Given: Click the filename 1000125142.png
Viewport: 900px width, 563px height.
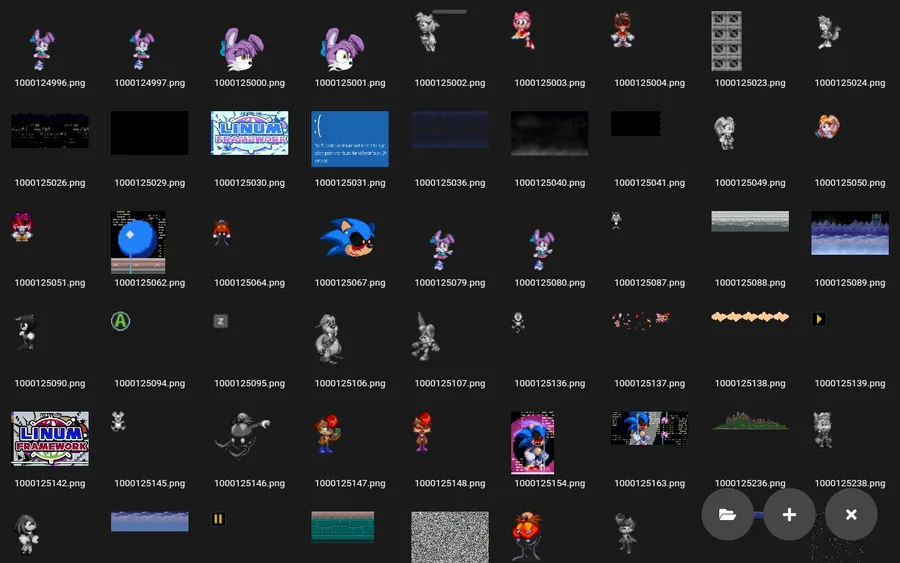Looking at the screenshot, I should click(50, 483).
